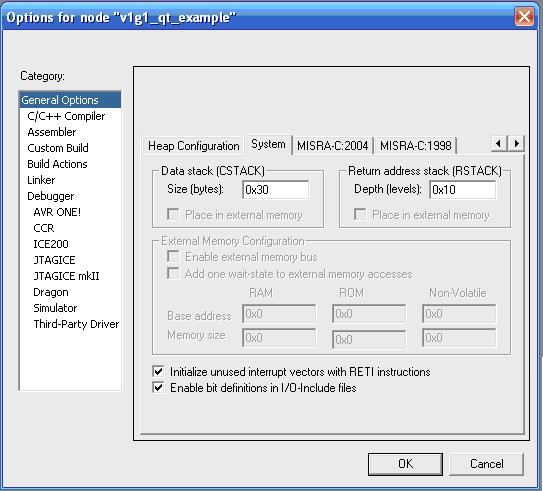Open the MISRA-C:1998 tab
Viewport: 543px width, 491px height.
(416, 146)
